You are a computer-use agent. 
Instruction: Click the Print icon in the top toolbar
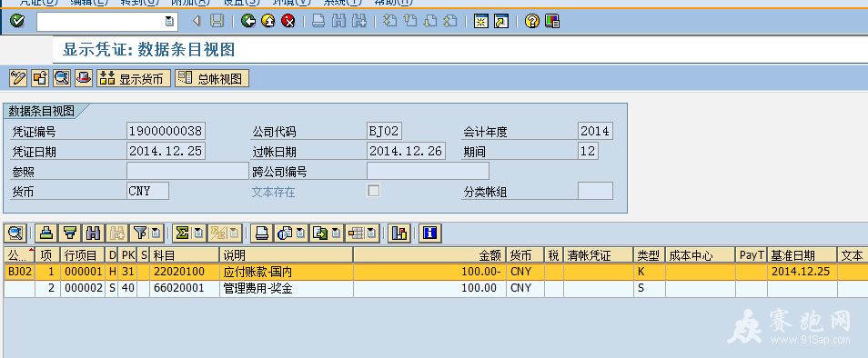(318, 22)
